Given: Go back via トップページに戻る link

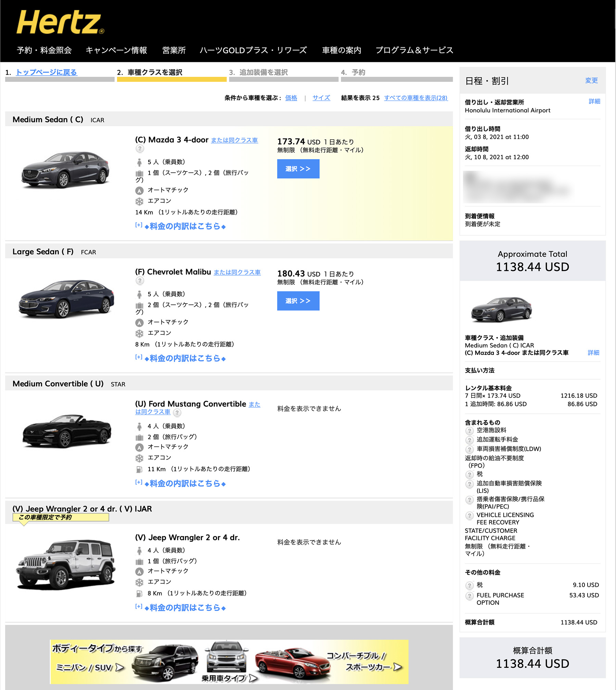Looking at the screenshot, I should [47, 72].
